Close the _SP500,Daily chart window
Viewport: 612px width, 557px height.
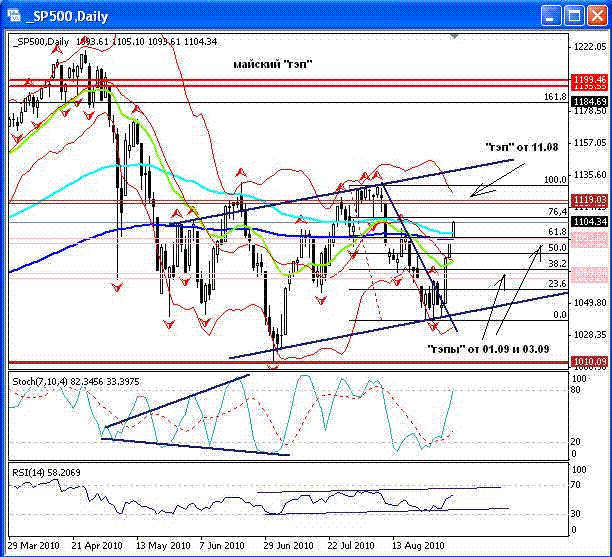pos(598,16)
